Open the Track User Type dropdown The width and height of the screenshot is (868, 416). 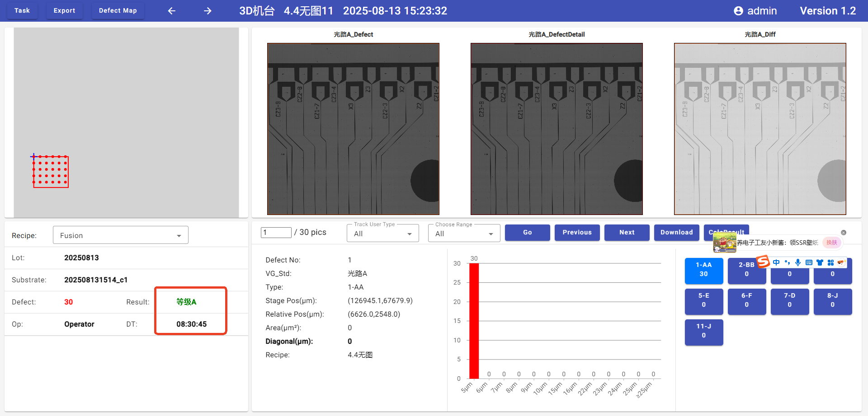(x=382, y=234)
